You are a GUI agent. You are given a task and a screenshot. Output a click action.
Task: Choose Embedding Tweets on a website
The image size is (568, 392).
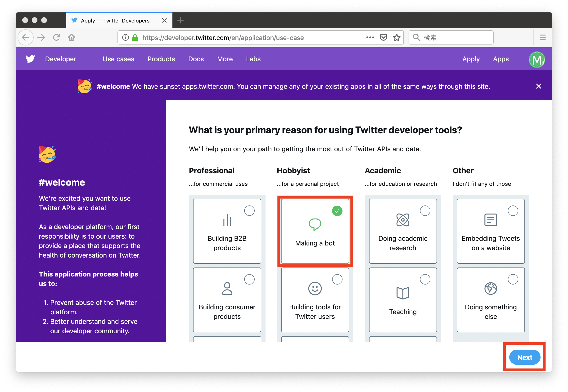[x=490, y=231]
